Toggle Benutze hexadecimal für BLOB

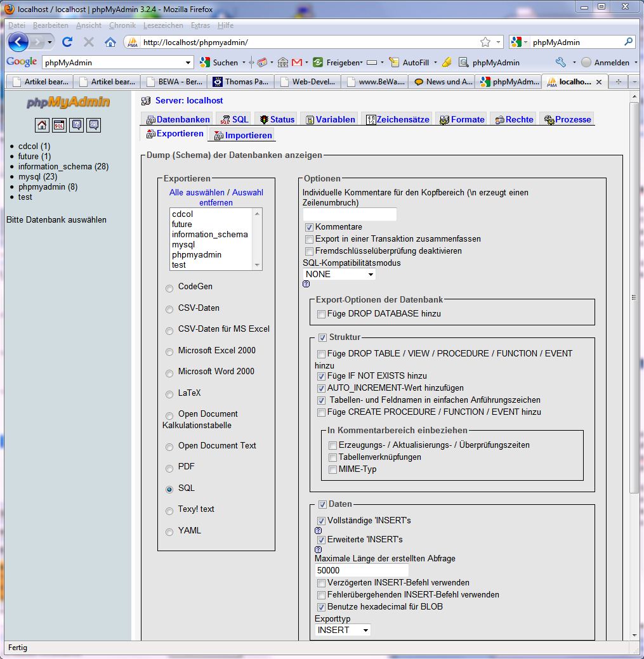(x=321, y=607)
